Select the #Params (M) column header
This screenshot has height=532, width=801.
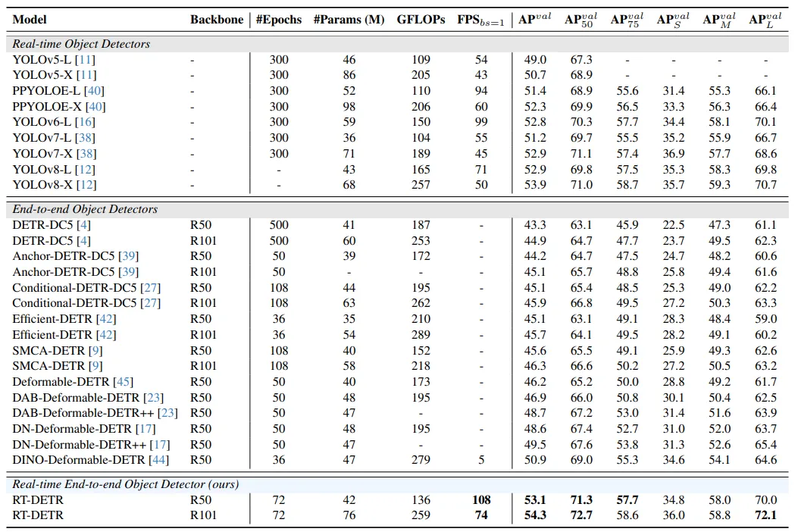coord(349,20)
